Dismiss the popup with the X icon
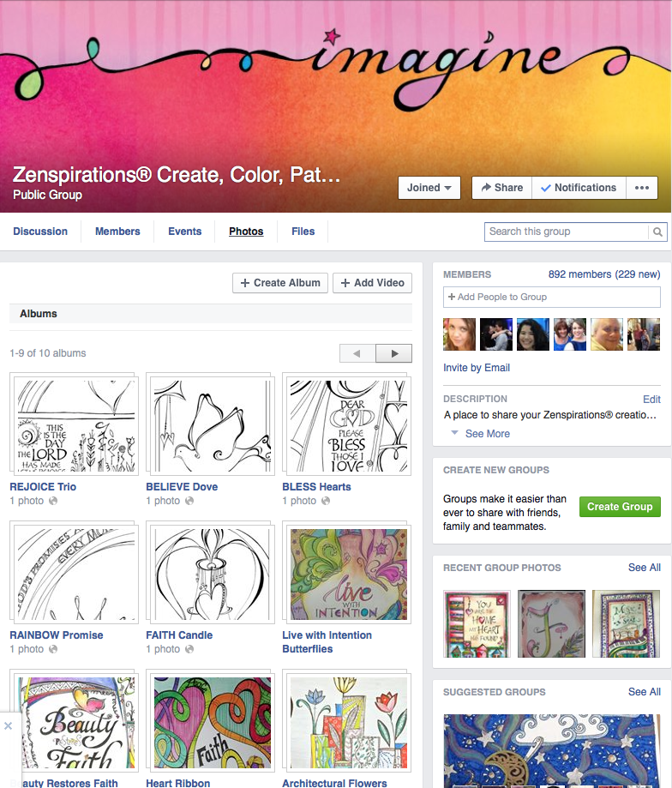 8,725
